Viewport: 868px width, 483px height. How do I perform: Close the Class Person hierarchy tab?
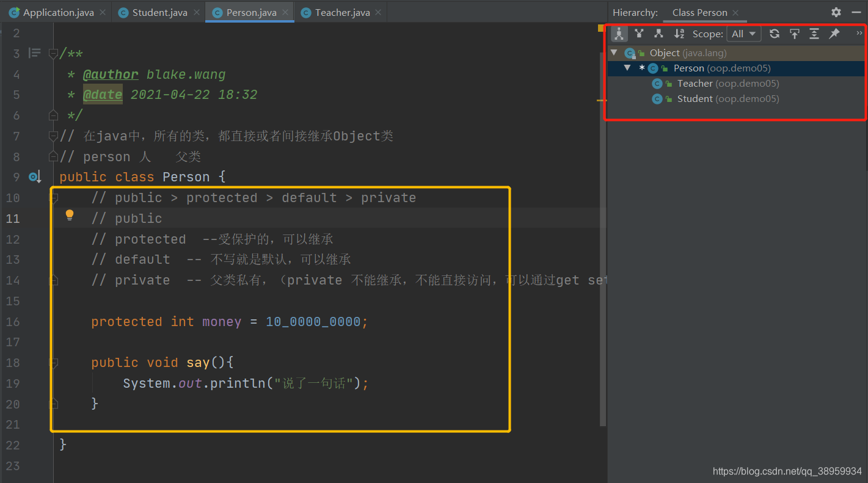coord(735,12)
